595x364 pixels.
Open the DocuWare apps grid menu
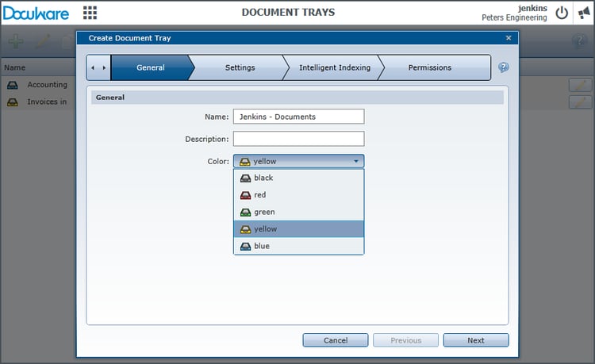[x=90, y=13]
